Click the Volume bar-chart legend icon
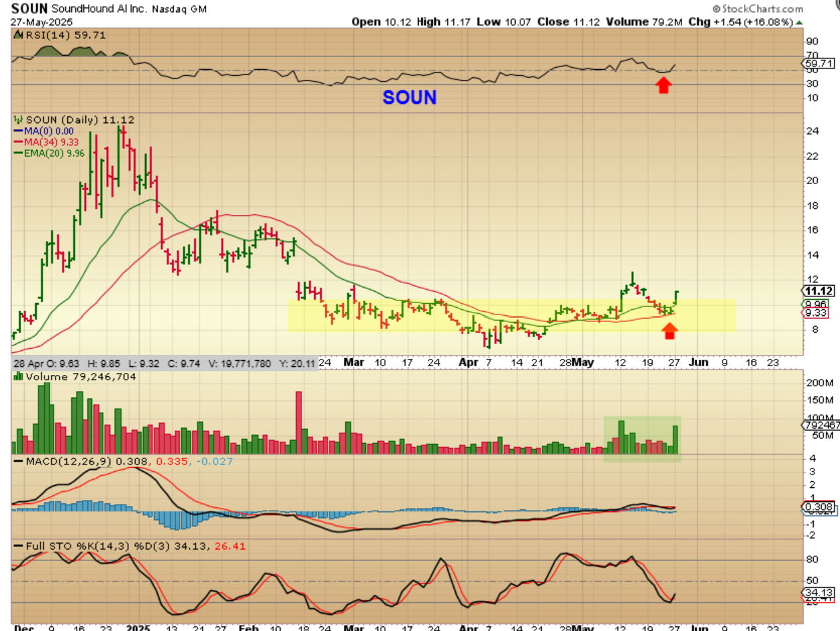This screenshot has width=840, height=631. [x=17, y=377]
